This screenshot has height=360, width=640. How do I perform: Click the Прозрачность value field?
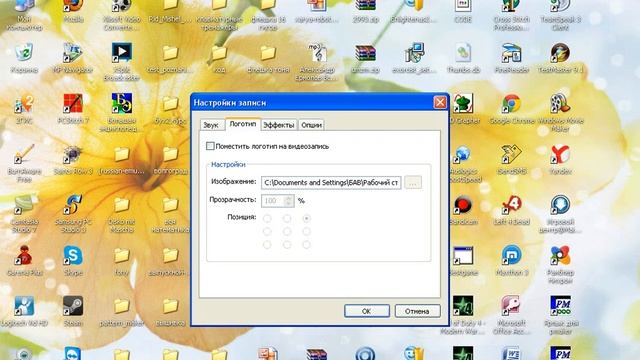pos(273,201)
